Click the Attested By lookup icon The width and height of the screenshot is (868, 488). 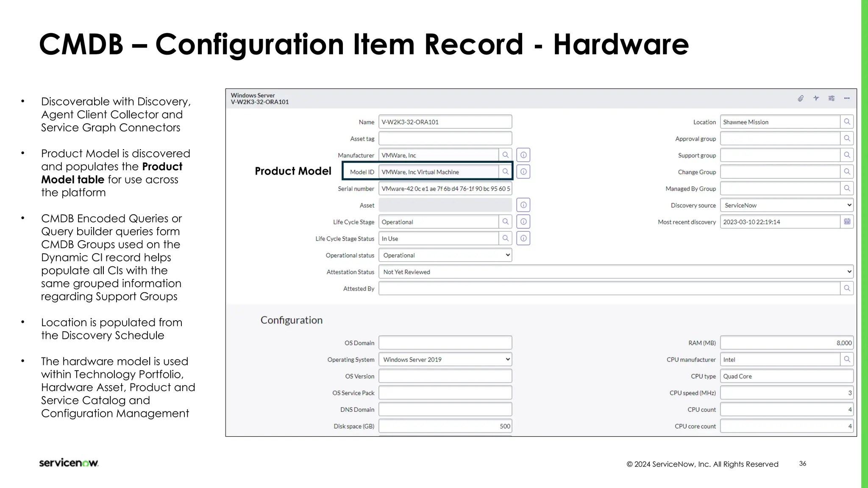[x=847, y=288]
